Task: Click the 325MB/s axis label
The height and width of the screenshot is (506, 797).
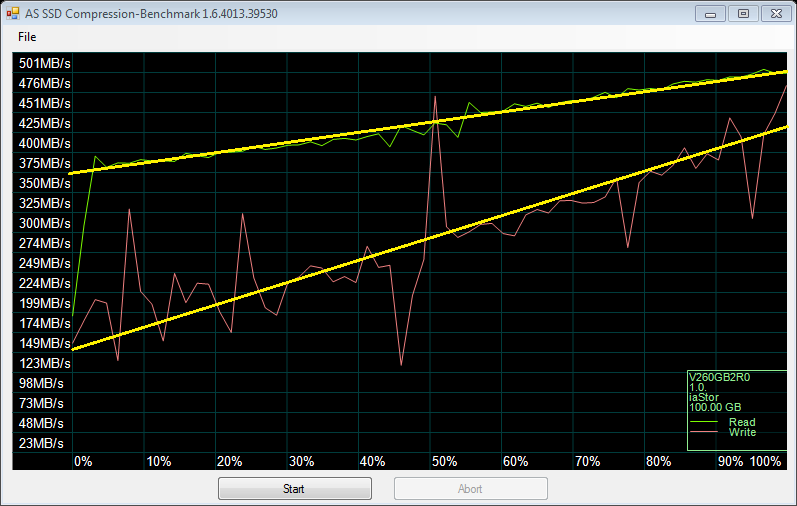Action: pos(45,203)
